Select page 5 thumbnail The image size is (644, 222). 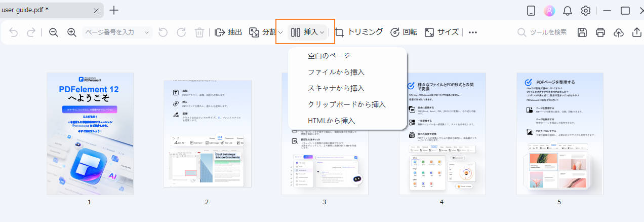(x=560, y=134)
